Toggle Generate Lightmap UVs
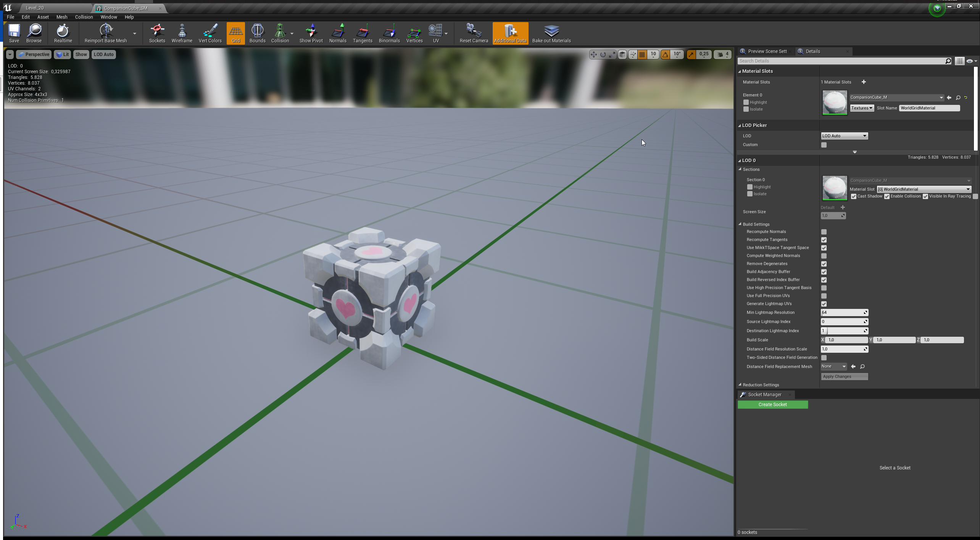 click(x=824, y=304)
